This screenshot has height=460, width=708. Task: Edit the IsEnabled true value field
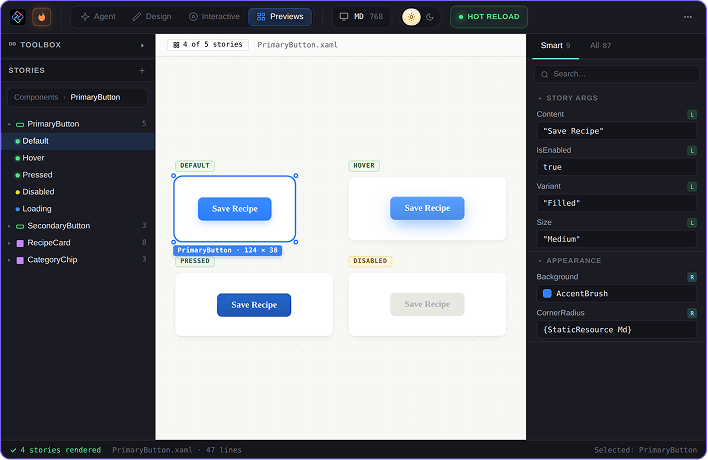click(616, 167)
